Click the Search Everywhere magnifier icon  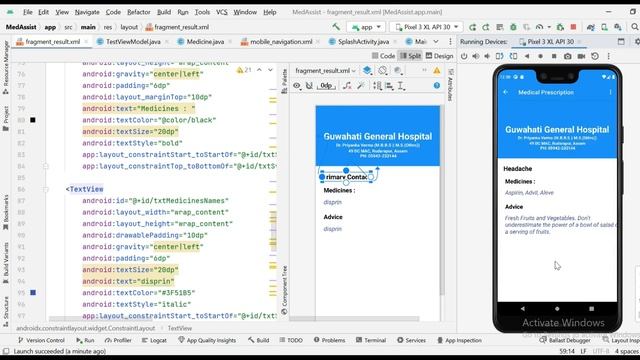(x=634, y=27)
